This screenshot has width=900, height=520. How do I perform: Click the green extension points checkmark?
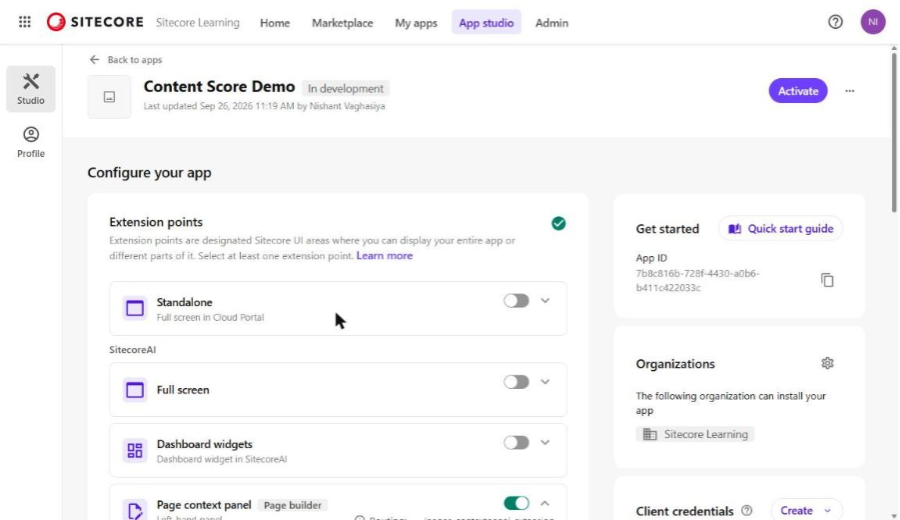tap(558, 223)
